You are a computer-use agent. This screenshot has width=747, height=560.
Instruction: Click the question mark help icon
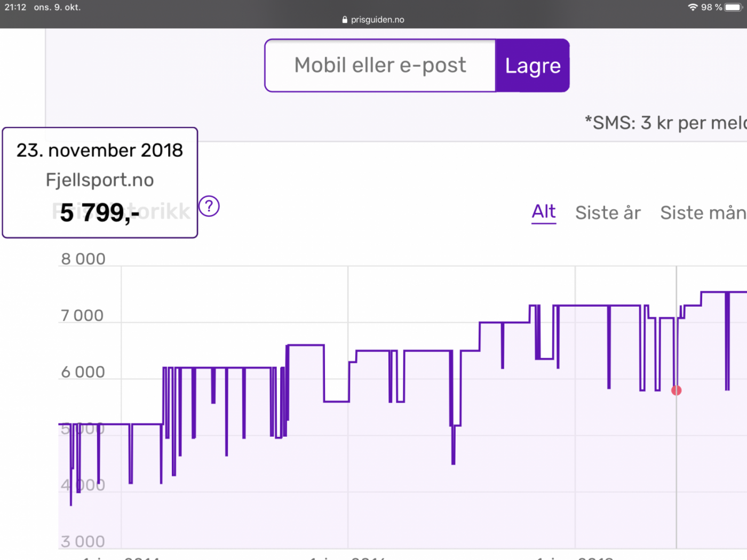click(209, 206)
